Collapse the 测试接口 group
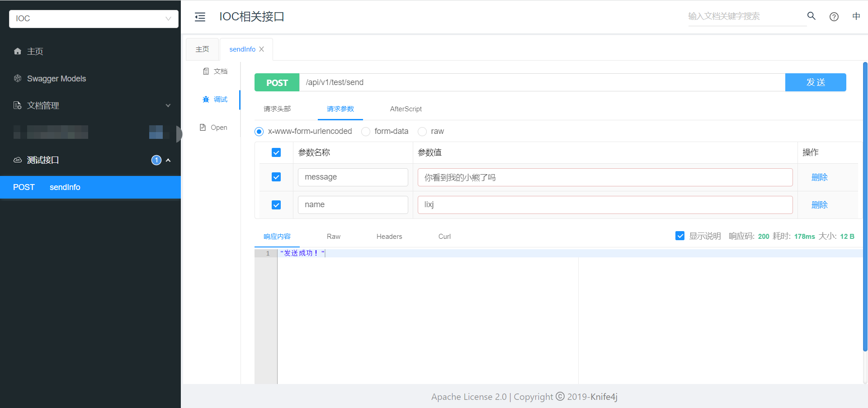 168,160
